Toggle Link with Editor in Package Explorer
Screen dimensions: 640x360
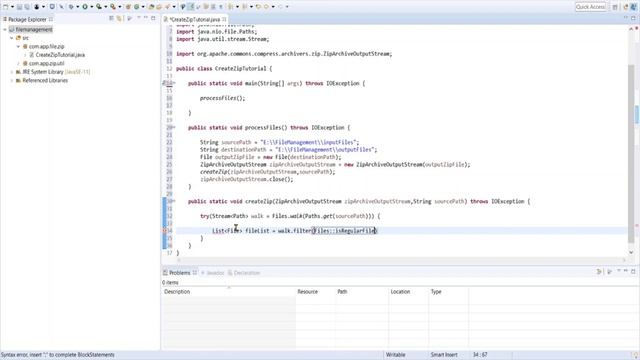pos(119,18)
